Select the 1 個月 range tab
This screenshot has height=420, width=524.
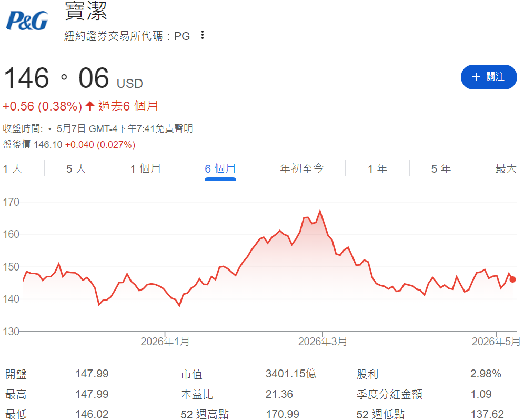click(145, 168)
